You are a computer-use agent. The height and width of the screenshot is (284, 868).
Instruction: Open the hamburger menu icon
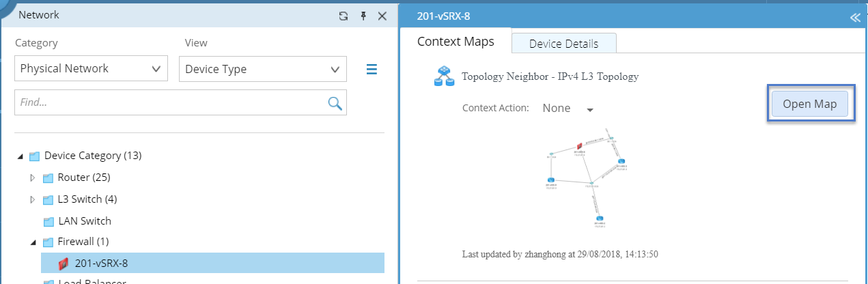point(372,69)
